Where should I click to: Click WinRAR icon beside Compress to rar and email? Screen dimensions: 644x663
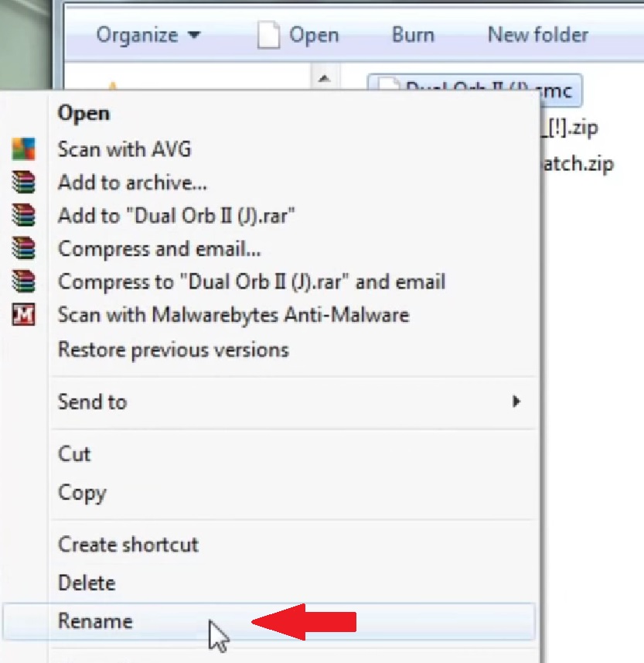(23, 282)
